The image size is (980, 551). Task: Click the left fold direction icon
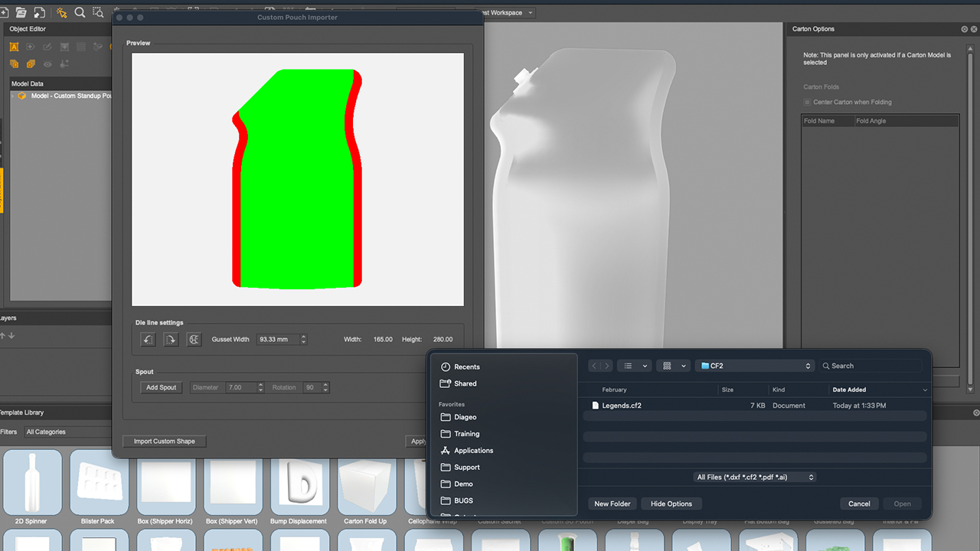click(x=147, y=339)
